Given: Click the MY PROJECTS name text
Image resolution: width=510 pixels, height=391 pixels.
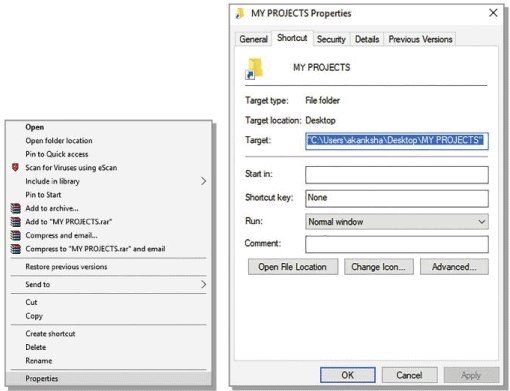Looking at the screenshot, I should click(322, 67).
